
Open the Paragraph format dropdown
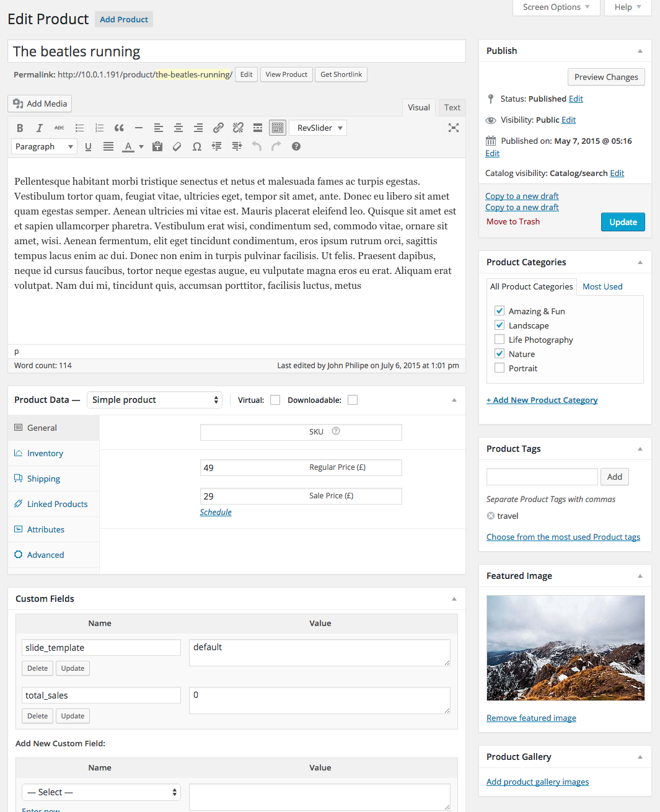click(x=44, y=147)
